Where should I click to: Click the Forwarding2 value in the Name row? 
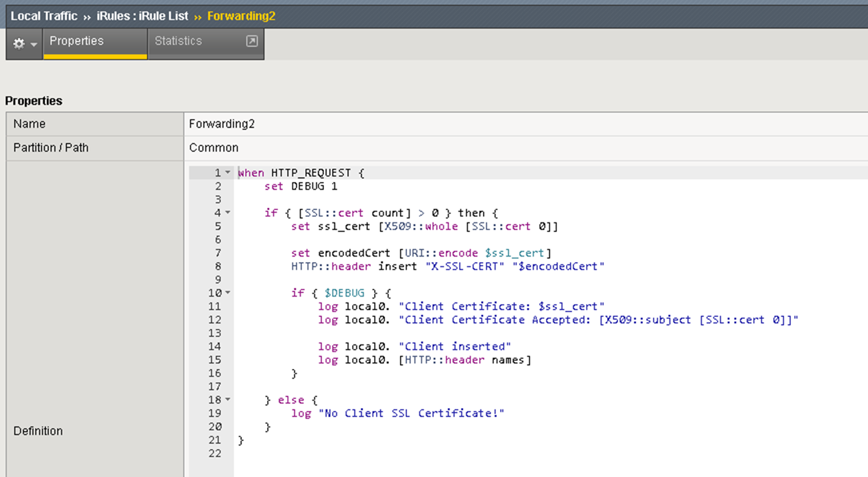221,124
